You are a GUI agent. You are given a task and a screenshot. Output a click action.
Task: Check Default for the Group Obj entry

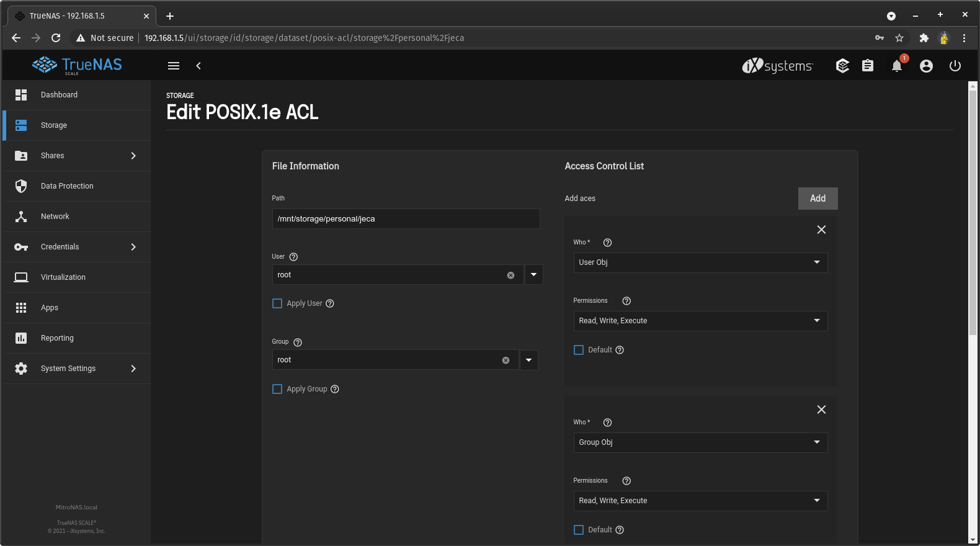pos(579,530)
